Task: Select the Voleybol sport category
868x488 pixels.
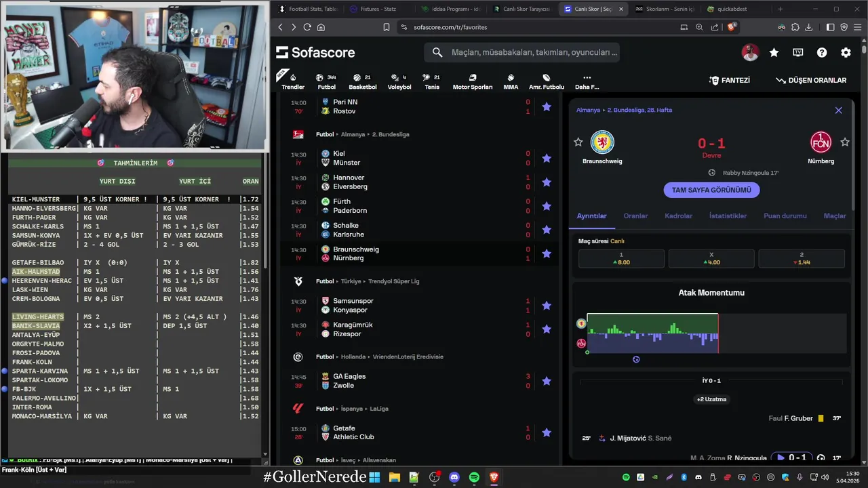Action: click(399, 81)
